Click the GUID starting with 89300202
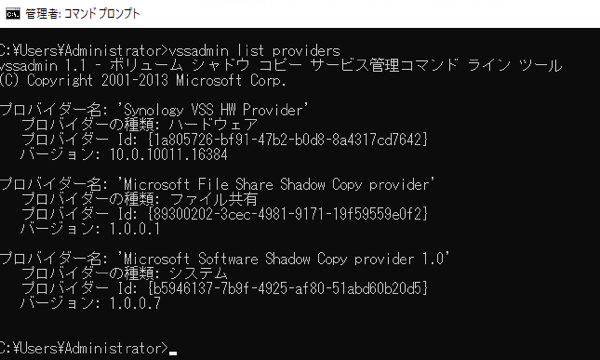This screenshot has width=600, height=360. [288, 214]
